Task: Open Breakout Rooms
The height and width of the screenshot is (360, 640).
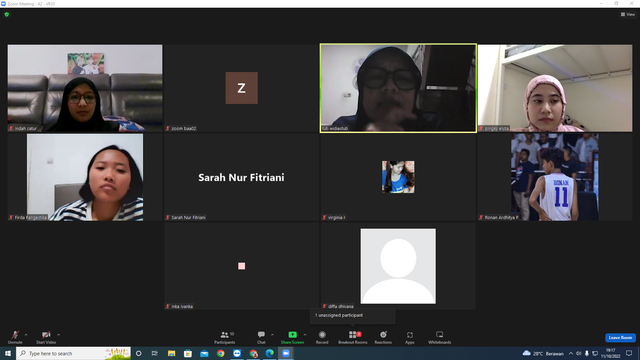Action: click(x=353, y=337)
